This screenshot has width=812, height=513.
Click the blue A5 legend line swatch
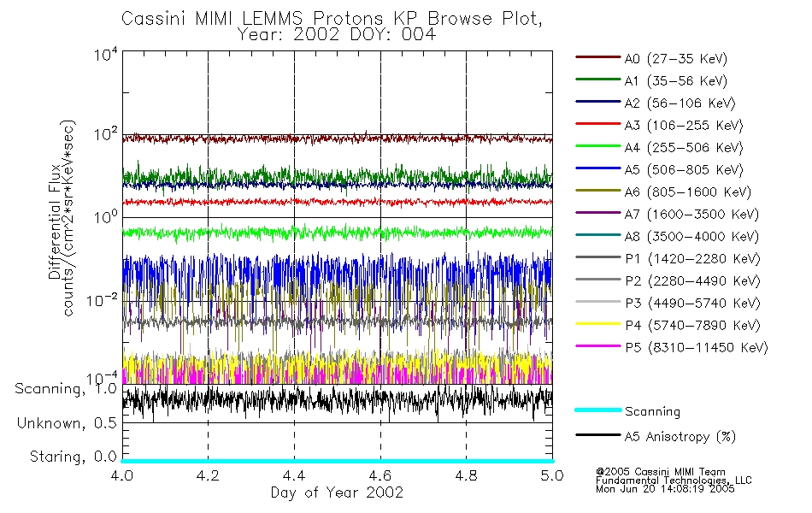pos(597,168)
